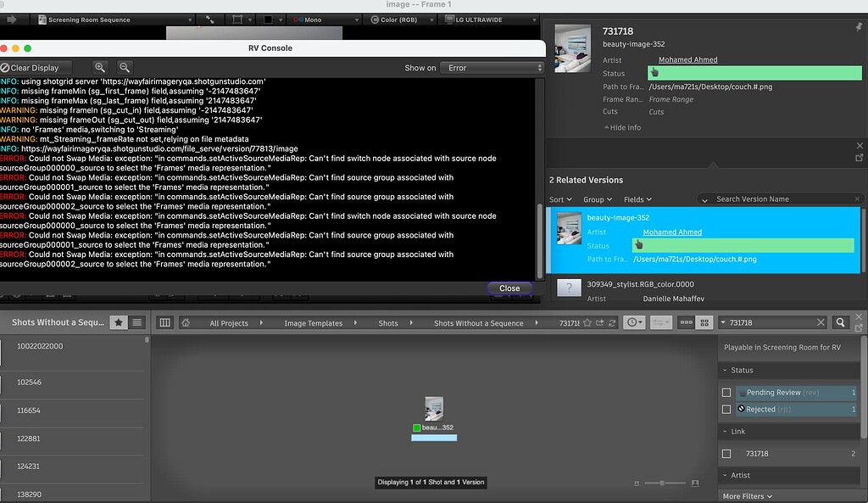The height and width of the screenshot is (503, 868).
Task: Open the apps grid icon beside All Projects
Action: click(x=164, y=322)
